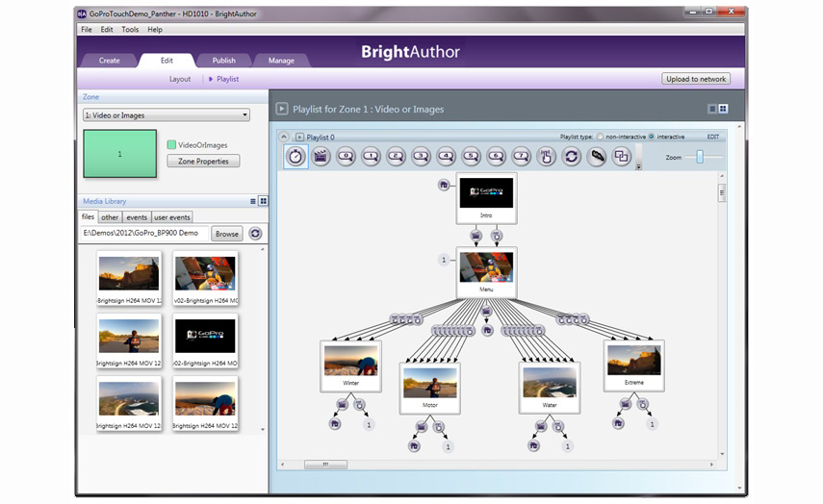The width and height of the screenshot is (823, 504).
Task: Pick the GPIO button 6 event icon
Action: (x=496, y=156)
